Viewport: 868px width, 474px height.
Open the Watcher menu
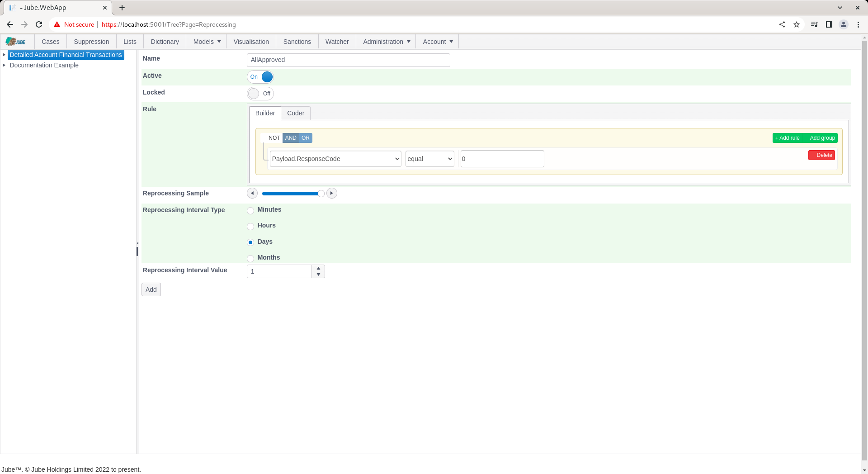tap(337, 42)
